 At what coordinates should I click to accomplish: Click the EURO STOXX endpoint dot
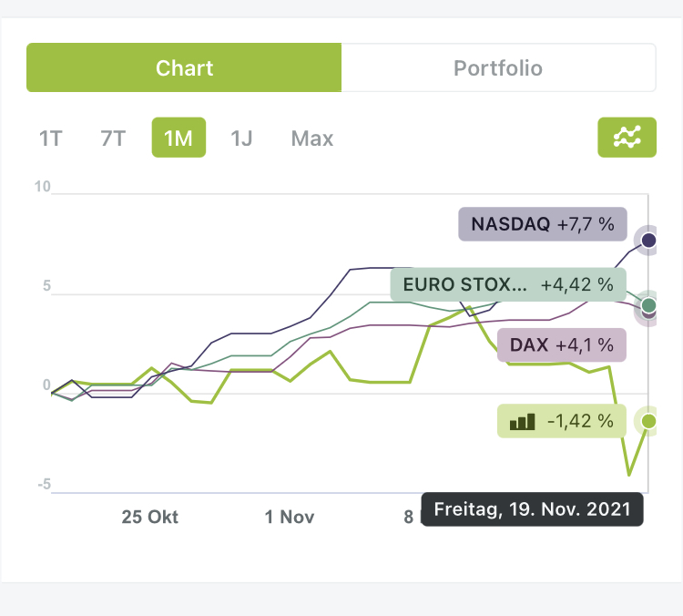[648, 305]
